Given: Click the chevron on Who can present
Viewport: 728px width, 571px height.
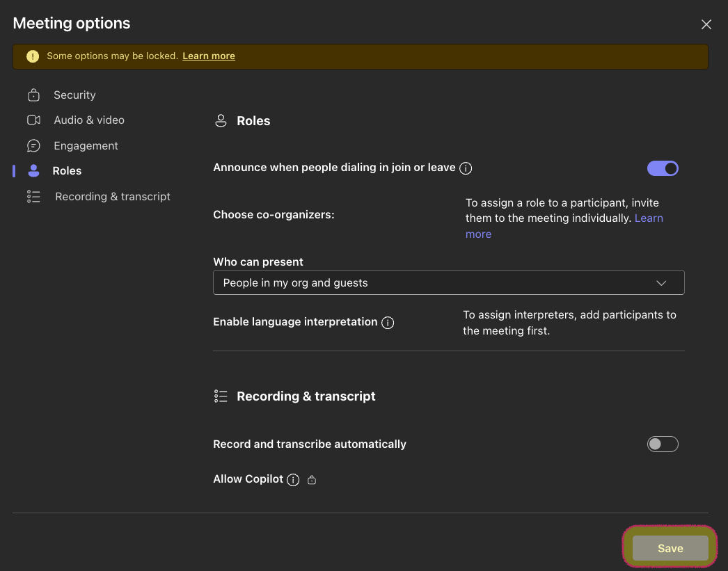Looking at the screenshot, I should point(661,283).
